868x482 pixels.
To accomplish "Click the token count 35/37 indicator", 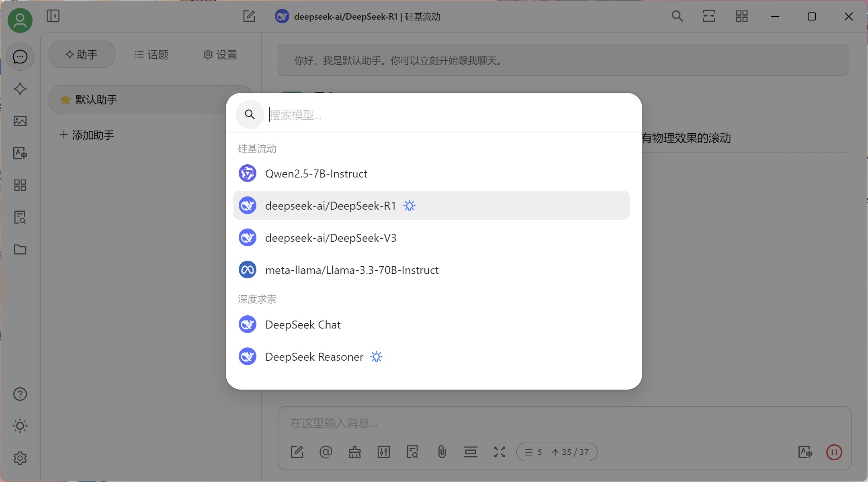I will [x=571, y=452].
